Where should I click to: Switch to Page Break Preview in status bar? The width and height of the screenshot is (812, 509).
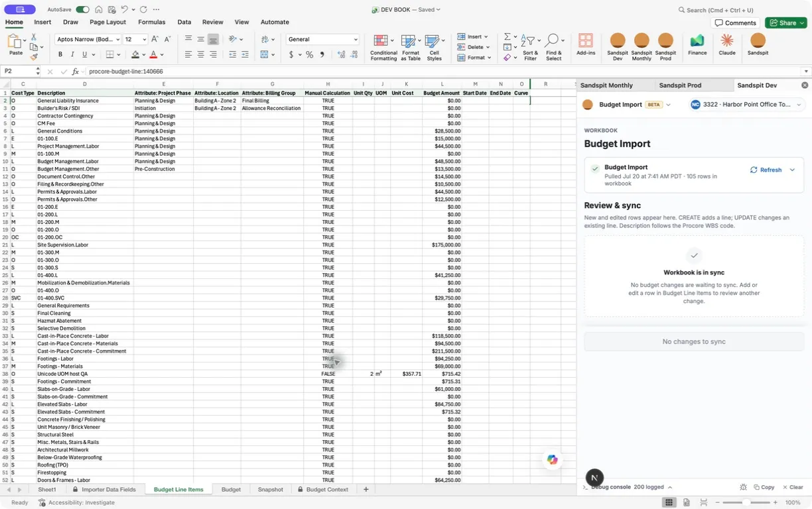point(704,503)
